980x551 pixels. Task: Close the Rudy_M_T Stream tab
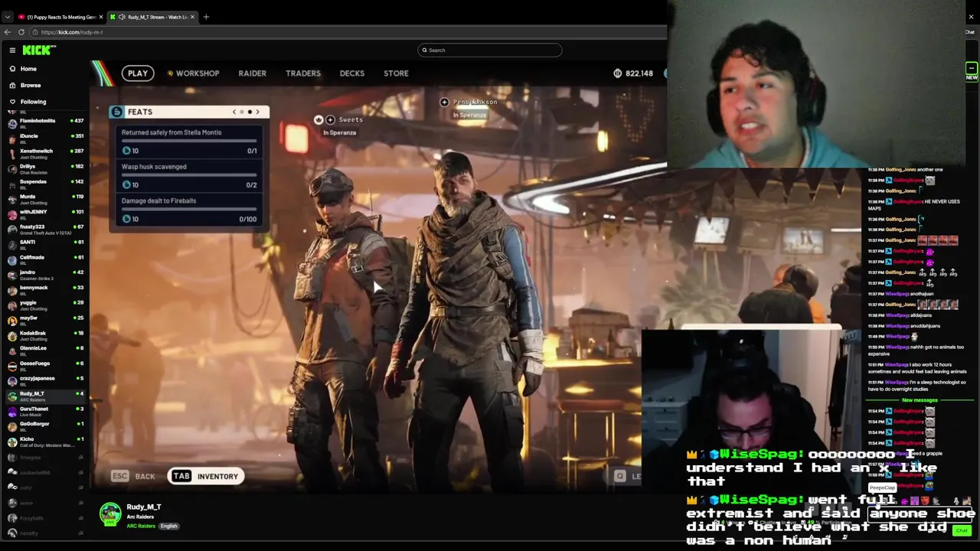pyautogui.click(x=192, y=17)
